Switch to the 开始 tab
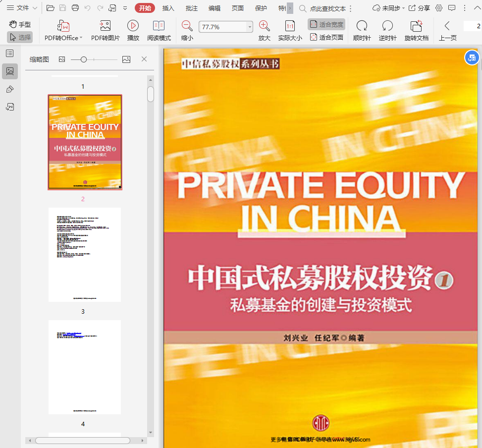The height and width of the screenshot is (448, 482). pyautogui.click(x=145, y=8)
